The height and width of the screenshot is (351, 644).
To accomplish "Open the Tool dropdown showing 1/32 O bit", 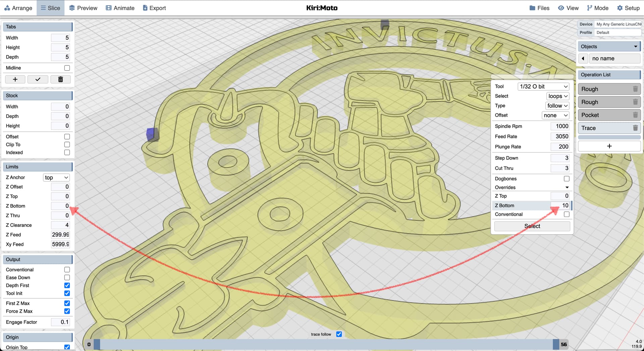I will click(x=543, y=87).
